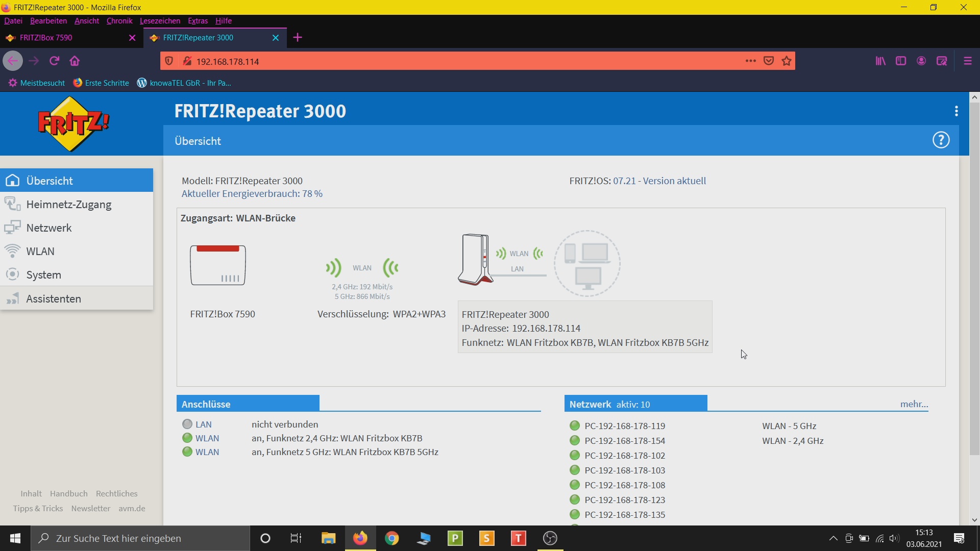The width and height of the screenshot is (980, 551).
Task: Open the help question mark icon
Action: click(x=941, y=140)
